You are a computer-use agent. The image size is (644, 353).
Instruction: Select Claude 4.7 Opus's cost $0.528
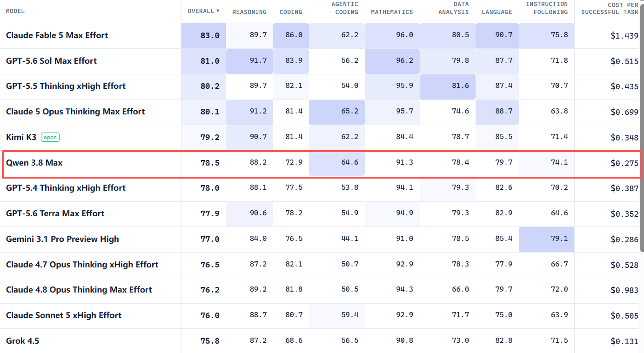point(624,265)
